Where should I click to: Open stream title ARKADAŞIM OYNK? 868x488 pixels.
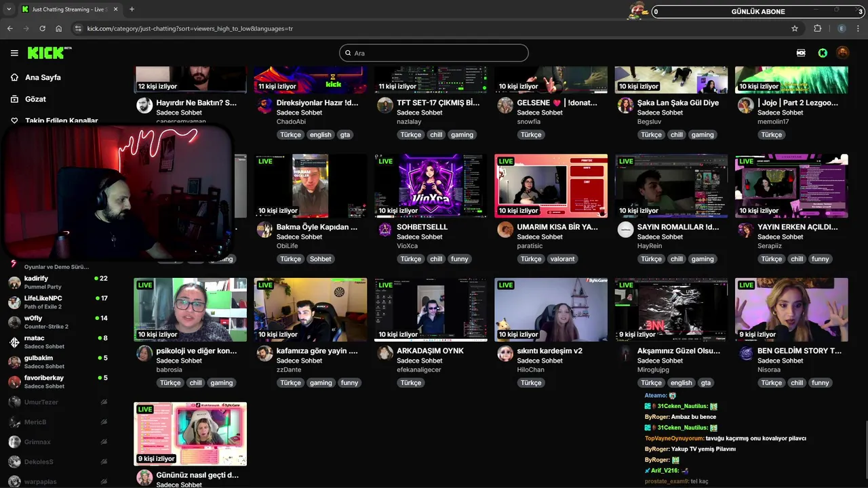click(x=430, y=351)
